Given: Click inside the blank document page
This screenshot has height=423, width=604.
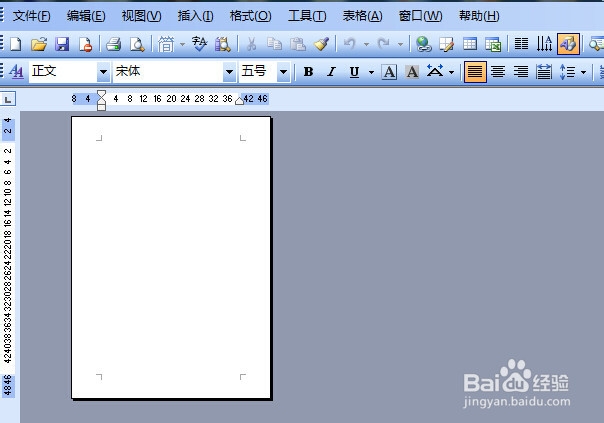Looking at the screenshot, I should pos(171,257).
